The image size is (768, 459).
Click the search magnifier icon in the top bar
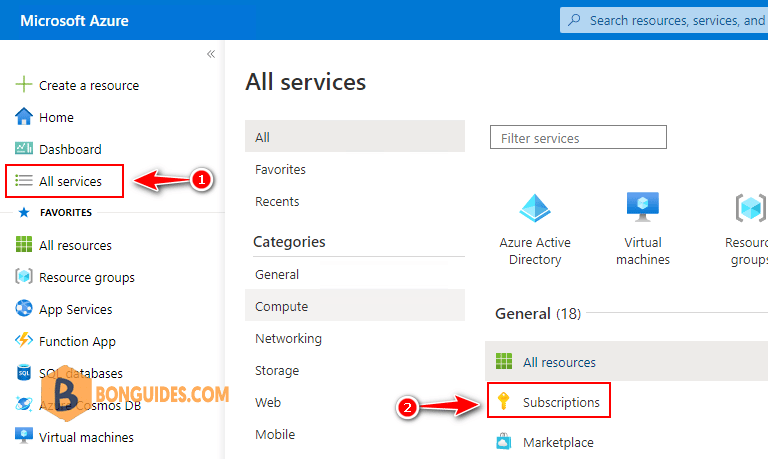[x=574, y=20]
